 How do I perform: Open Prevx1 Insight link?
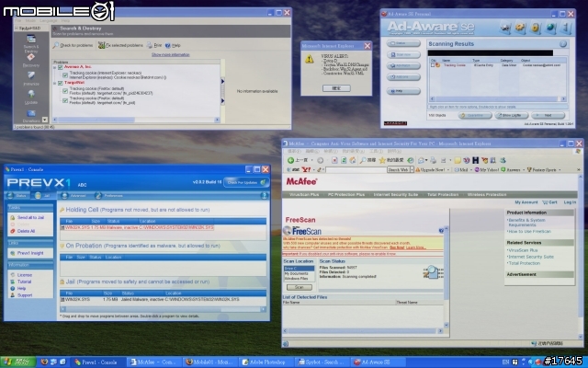click(x=27, y=253)
